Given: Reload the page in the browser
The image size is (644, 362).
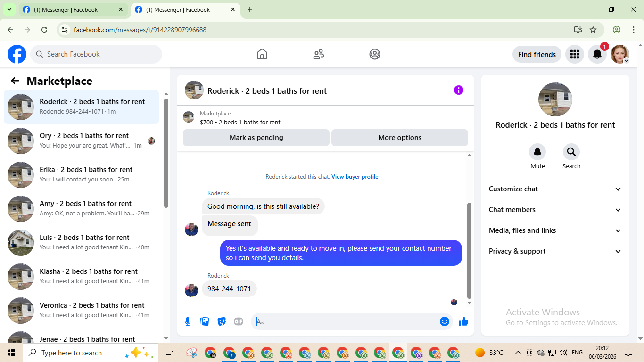Looking at the screenshot, I should point(44,30).
